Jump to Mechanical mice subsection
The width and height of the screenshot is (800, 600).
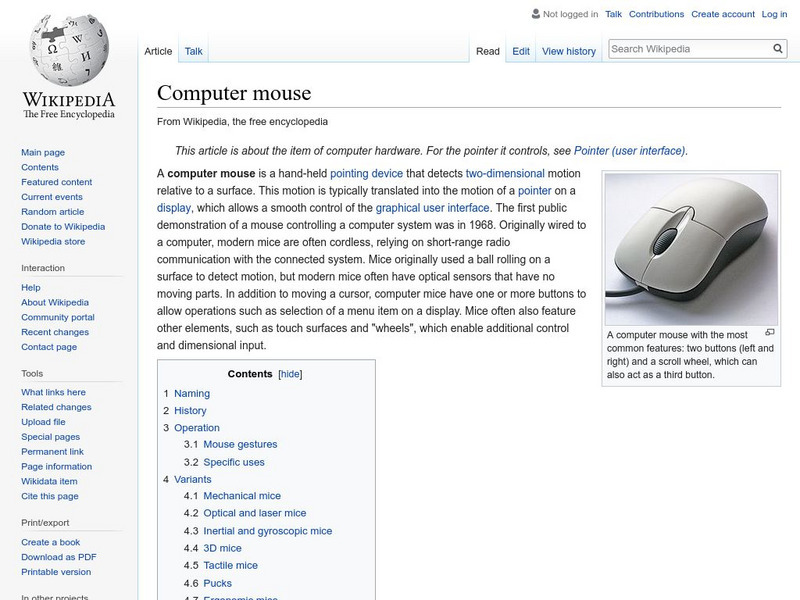242,496
